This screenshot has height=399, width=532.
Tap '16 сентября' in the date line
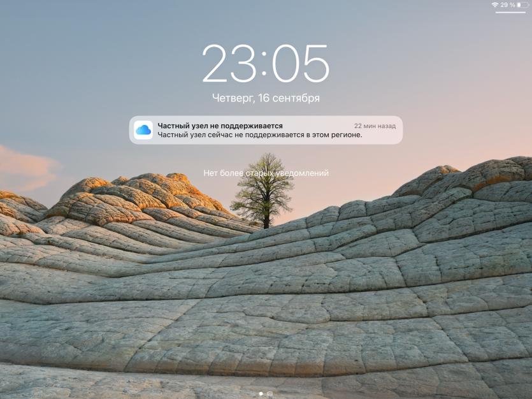(x=289, y=98)
